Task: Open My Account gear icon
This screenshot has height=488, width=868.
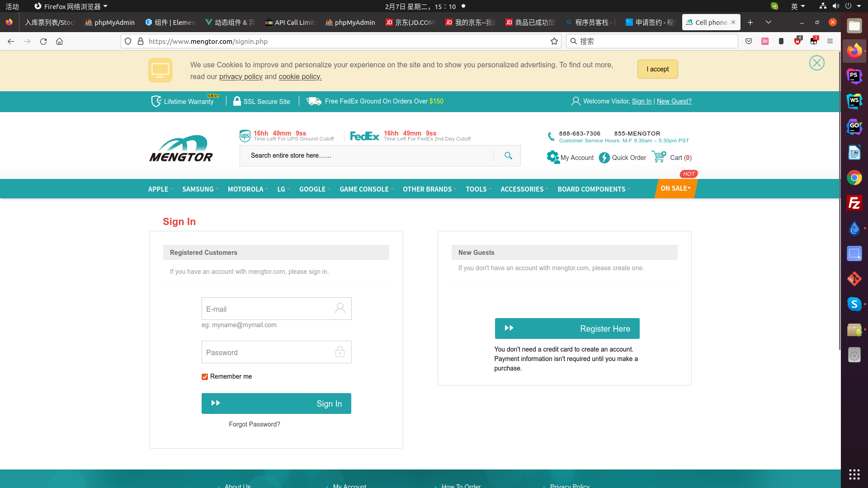Action: [x=552, y=157]
